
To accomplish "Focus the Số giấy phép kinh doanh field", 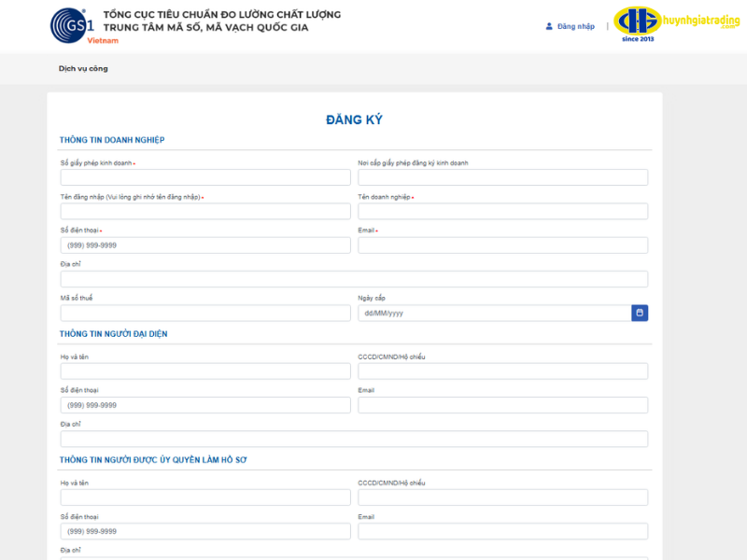I will click(x=205, y=177).
